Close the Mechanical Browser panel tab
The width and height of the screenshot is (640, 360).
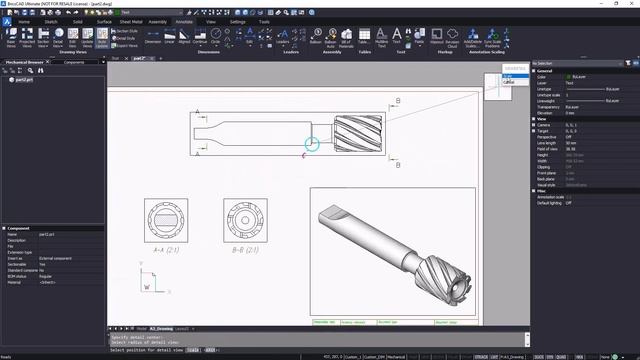pos(47,62)
